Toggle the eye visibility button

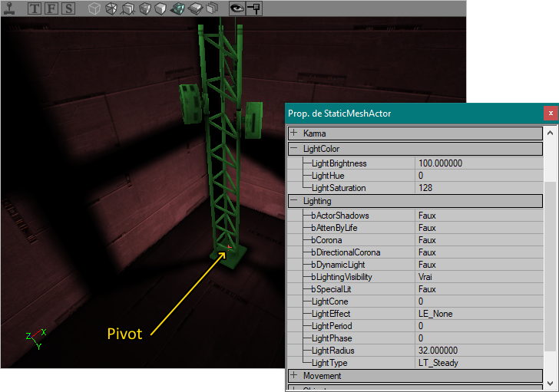(x=237, y=9)
